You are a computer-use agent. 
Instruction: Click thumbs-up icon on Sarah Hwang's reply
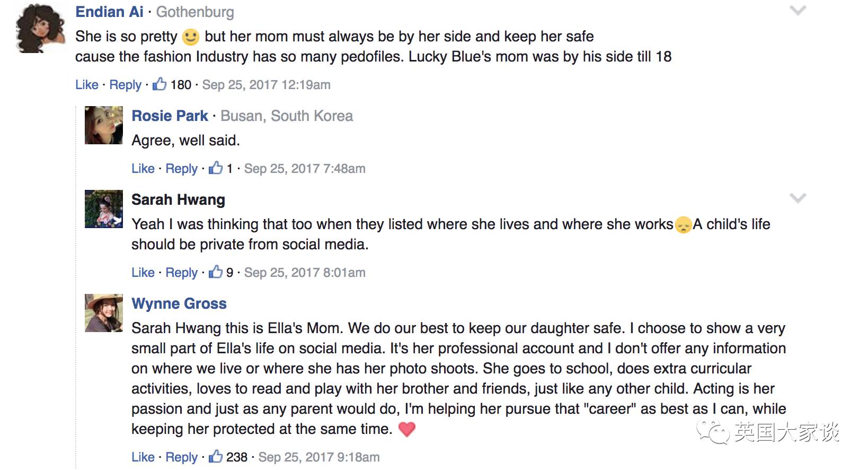(x=216, y=272)
